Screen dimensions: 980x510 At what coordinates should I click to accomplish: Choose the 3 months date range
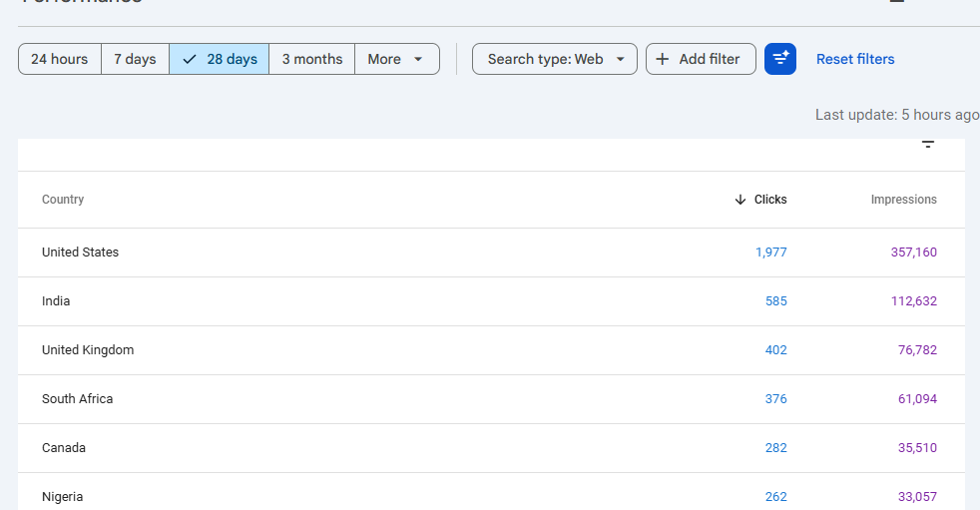pos(311,59)
